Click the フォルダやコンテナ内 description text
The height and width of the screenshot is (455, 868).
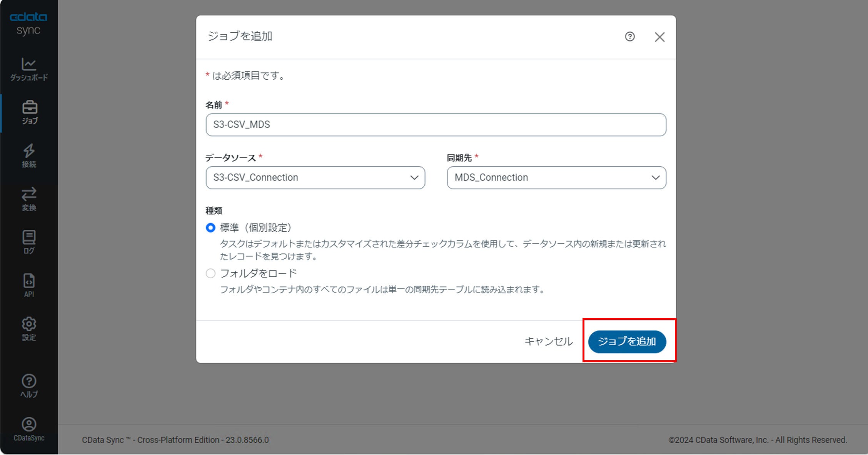(x=383, y=289)
